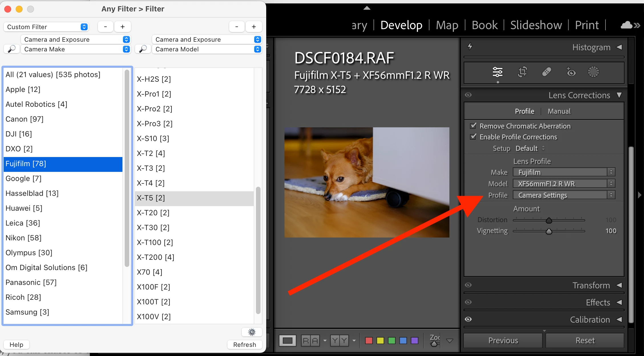The image size is (644, 356).
Task: Switch to the Manual lens corrections tab
Action: [559, 111]
